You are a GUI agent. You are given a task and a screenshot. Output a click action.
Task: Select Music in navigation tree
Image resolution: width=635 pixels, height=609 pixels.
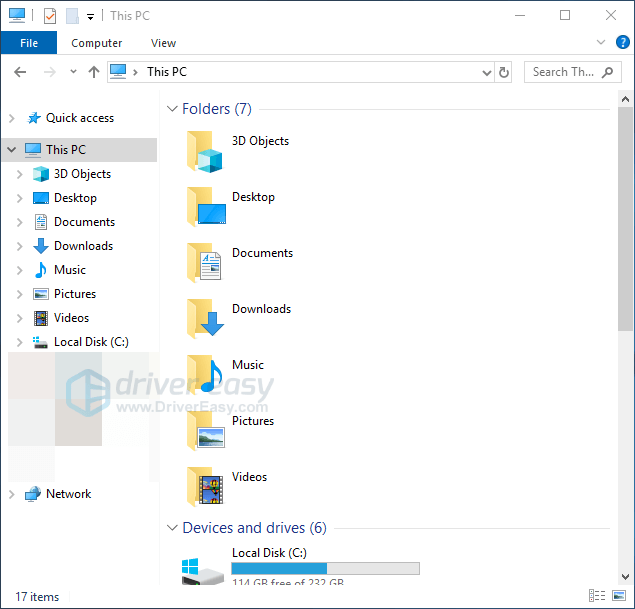pos(70,270)
